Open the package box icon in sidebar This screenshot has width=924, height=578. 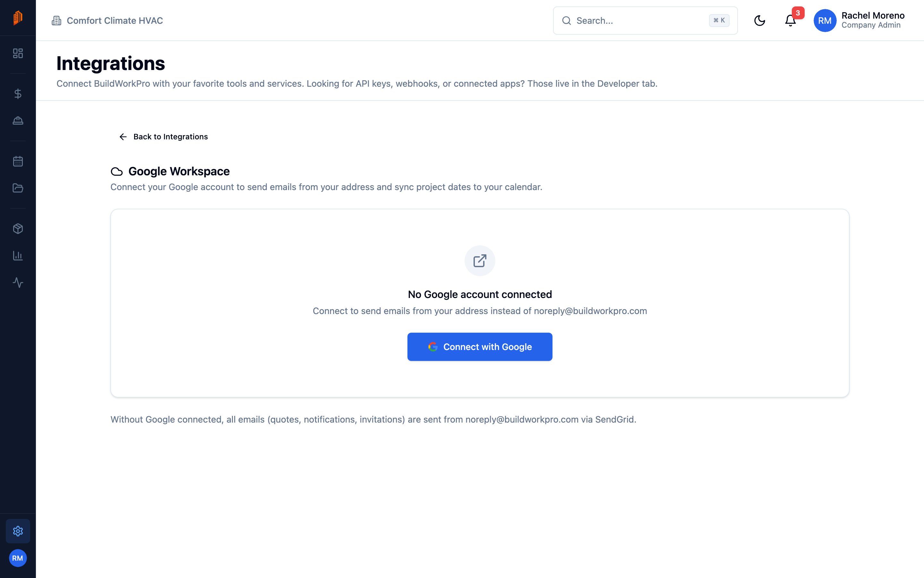click(x=18, y=229)
